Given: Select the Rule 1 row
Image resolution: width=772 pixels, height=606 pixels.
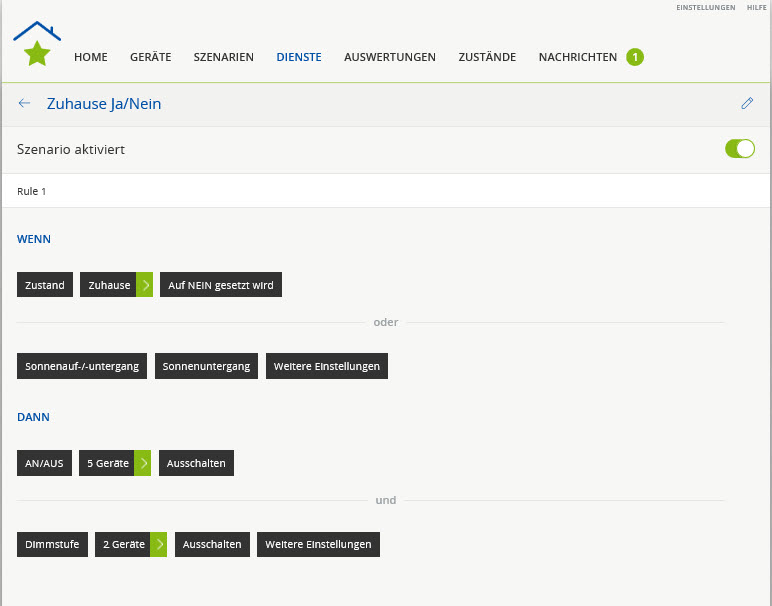Looking at the screenshot, I should click(385, 190).
